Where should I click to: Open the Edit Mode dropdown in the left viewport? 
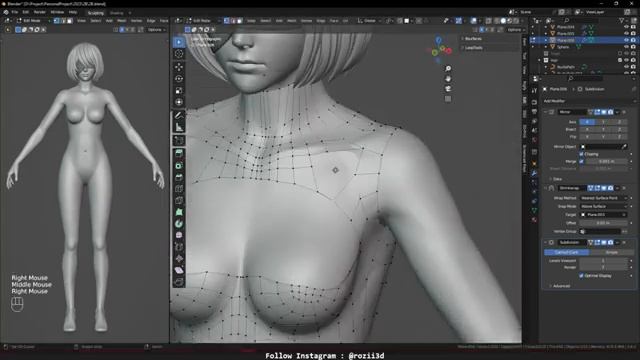pos(32,20)
